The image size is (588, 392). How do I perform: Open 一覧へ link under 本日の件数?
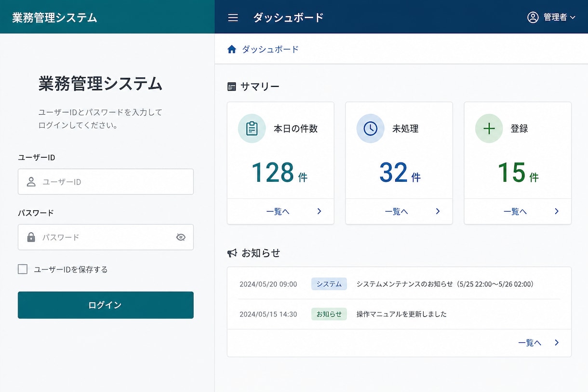click(278, 211)
